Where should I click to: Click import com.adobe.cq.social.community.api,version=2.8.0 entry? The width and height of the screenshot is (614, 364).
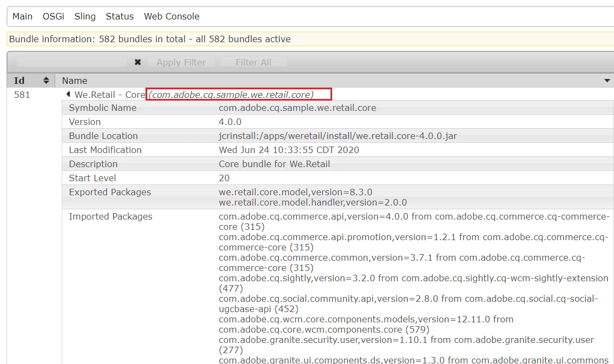click(408, 304)
